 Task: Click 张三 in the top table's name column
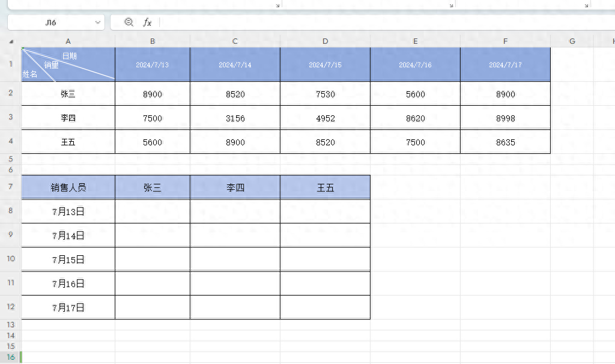pyautogui.click(x=68, y=94)
